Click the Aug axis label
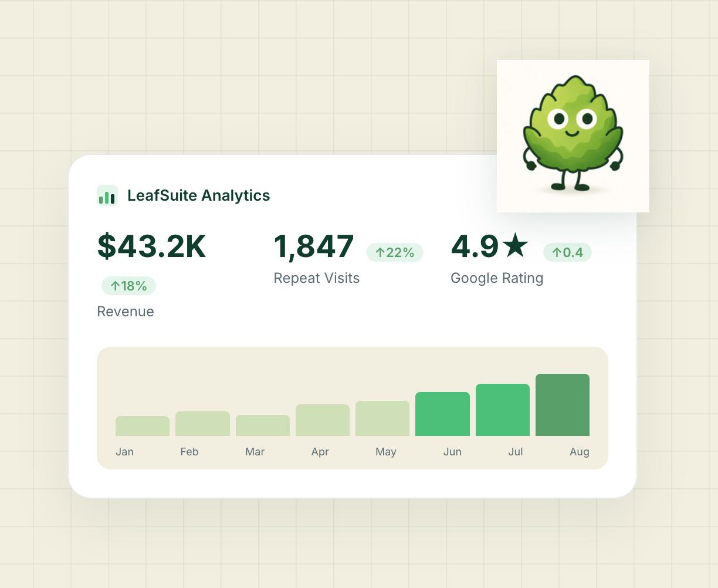 click(579, 452)
